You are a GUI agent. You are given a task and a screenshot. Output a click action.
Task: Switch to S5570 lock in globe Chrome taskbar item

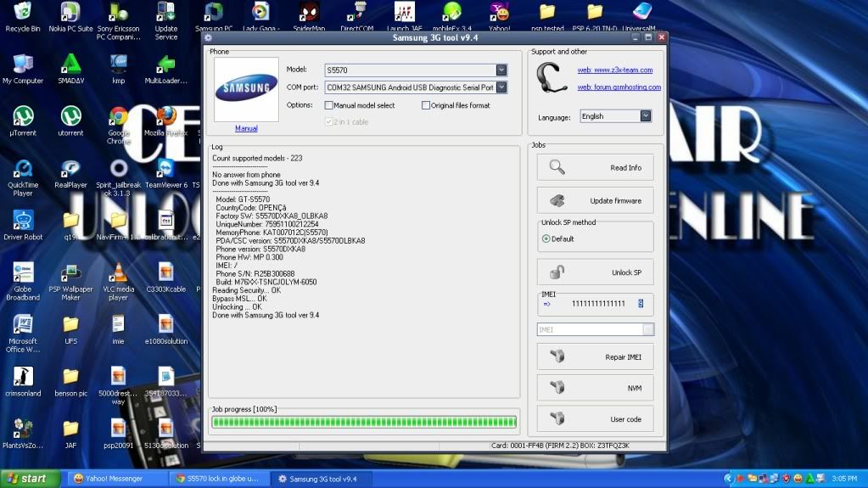(219, 479)
